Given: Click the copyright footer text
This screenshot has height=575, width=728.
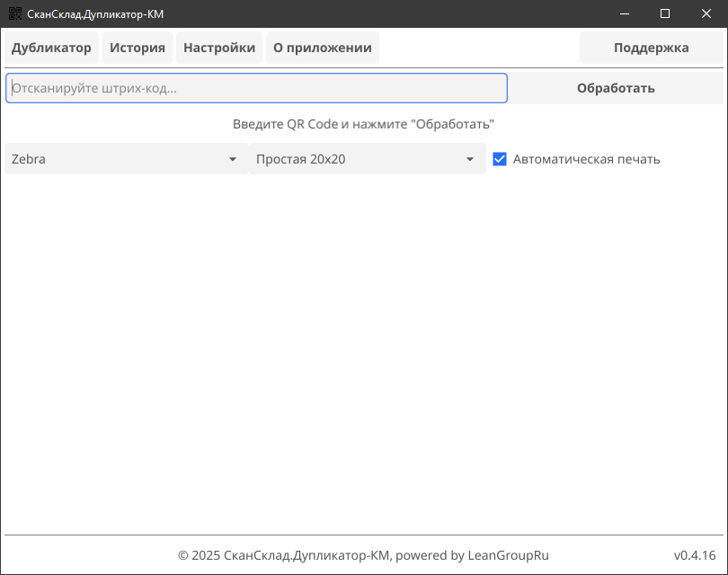Looking at the screenshot, I should [363, 555].
